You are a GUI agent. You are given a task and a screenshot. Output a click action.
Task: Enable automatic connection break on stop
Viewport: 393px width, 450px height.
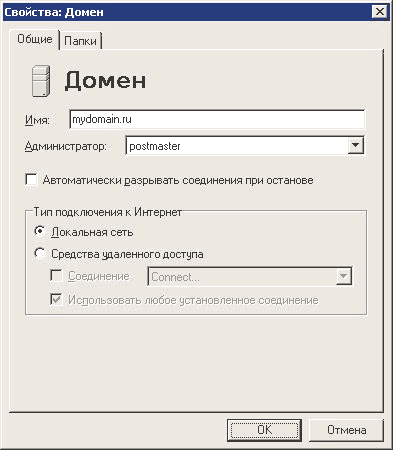31,180
